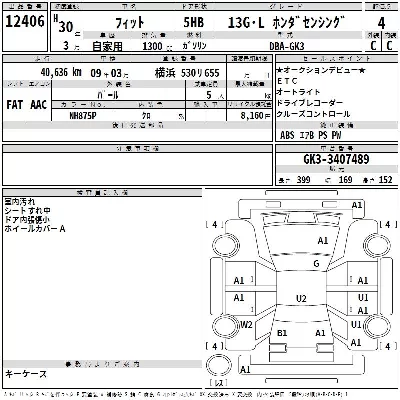
Task: Select the W2 damage mark
Action: 246,324
